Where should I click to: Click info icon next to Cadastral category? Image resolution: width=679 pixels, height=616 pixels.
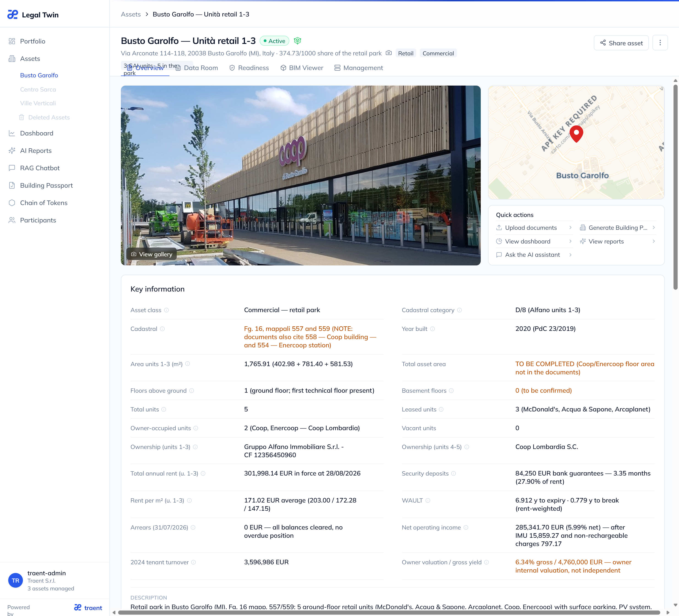[x=459, y=310]
